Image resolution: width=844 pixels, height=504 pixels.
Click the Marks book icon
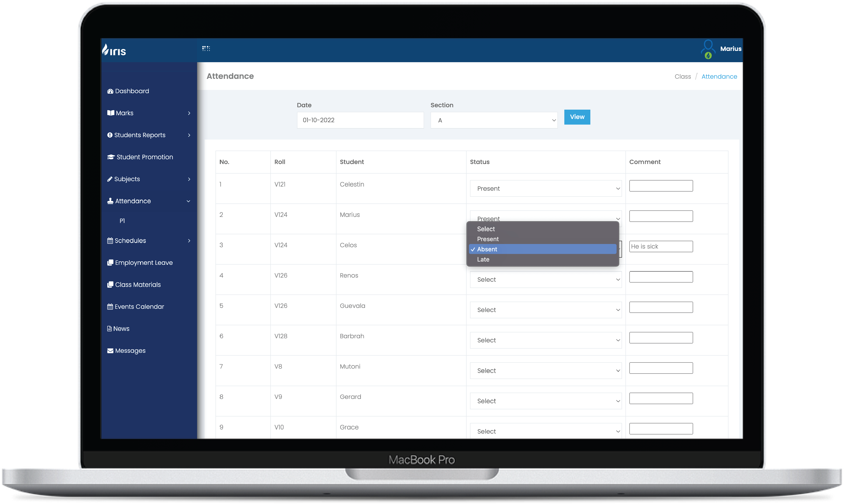(111, 113)
